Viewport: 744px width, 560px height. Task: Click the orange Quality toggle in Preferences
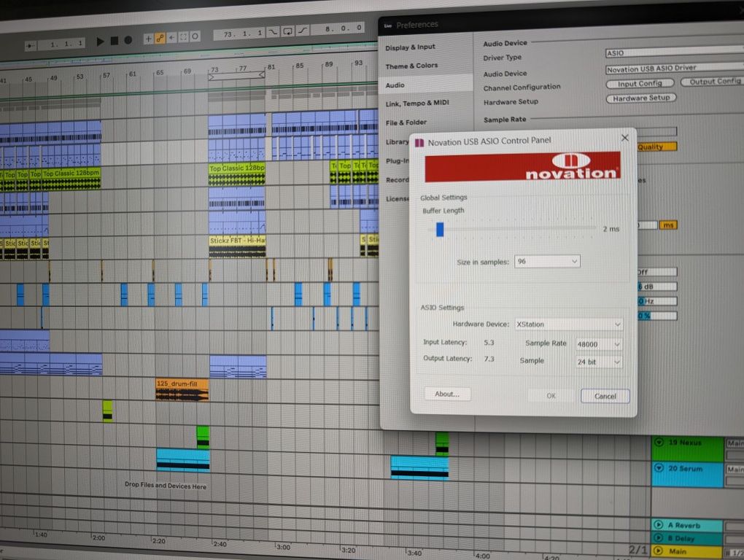coord(656,147)
